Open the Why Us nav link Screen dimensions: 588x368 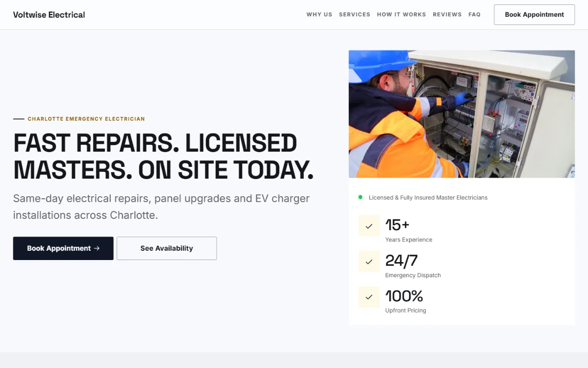[319, 15]
